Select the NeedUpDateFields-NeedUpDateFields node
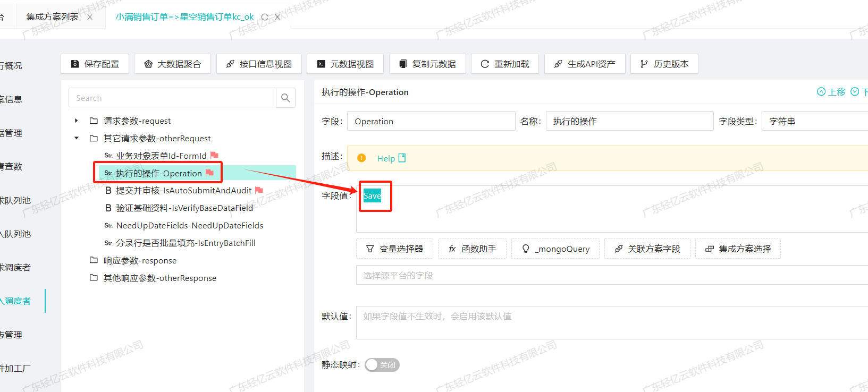868x392 pixels. coord(189,225)
